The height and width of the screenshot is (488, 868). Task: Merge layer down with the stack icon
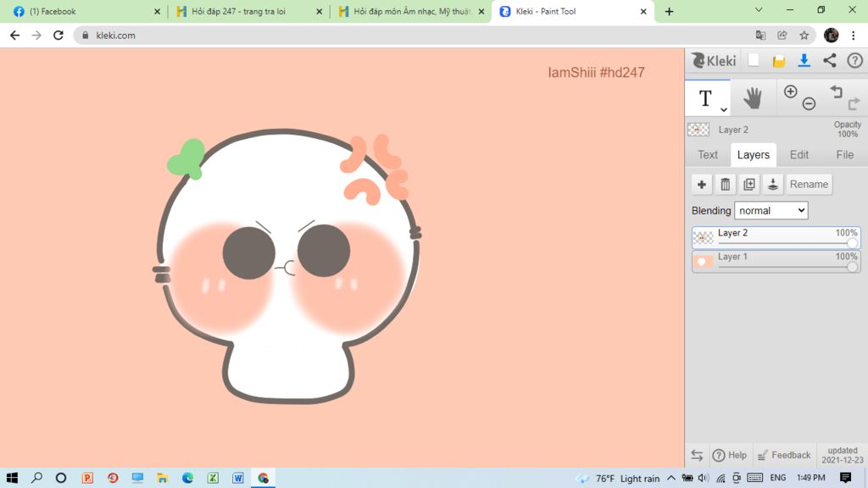(x=773, y=184)
